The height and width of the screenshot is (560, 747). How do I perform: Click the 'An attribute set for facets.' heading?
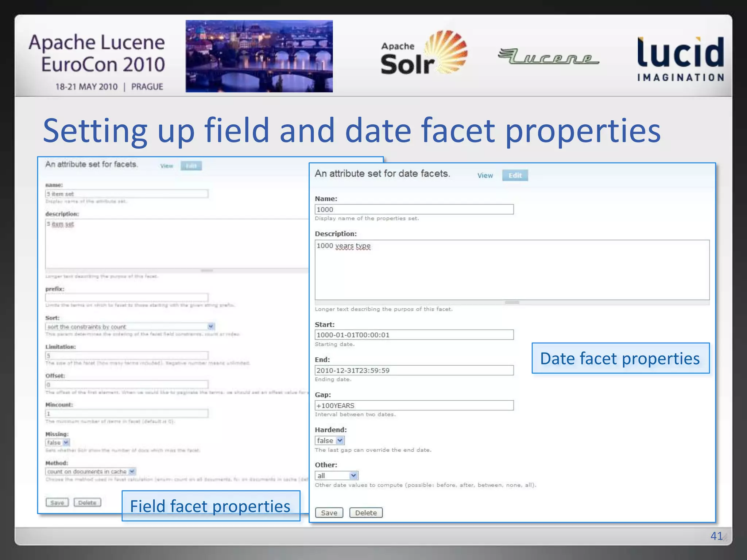coord(92,164)
